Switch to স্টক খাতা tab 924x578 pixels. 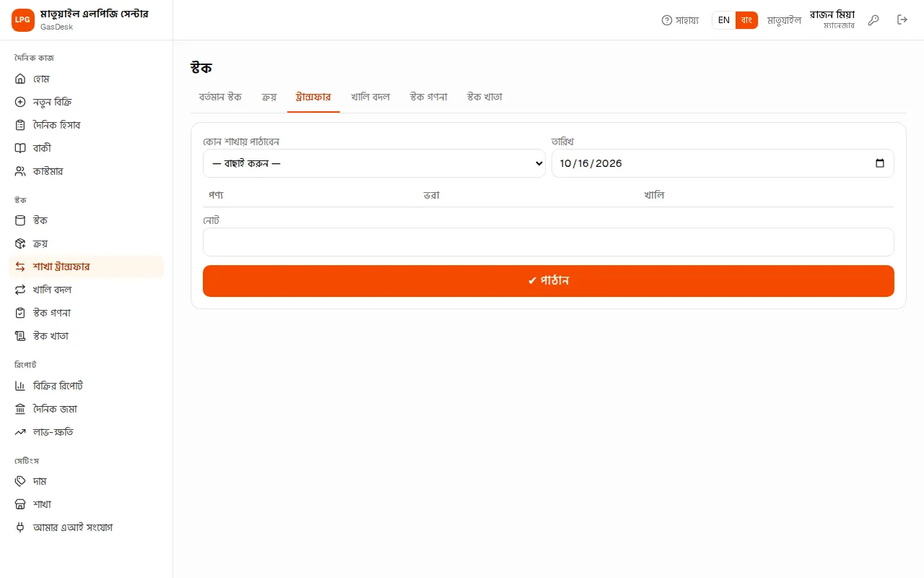point(484,97)
